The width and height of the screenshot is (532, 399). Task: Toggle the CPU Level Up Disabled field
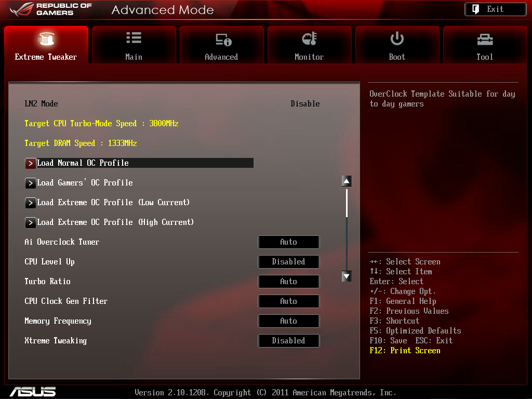288,262
